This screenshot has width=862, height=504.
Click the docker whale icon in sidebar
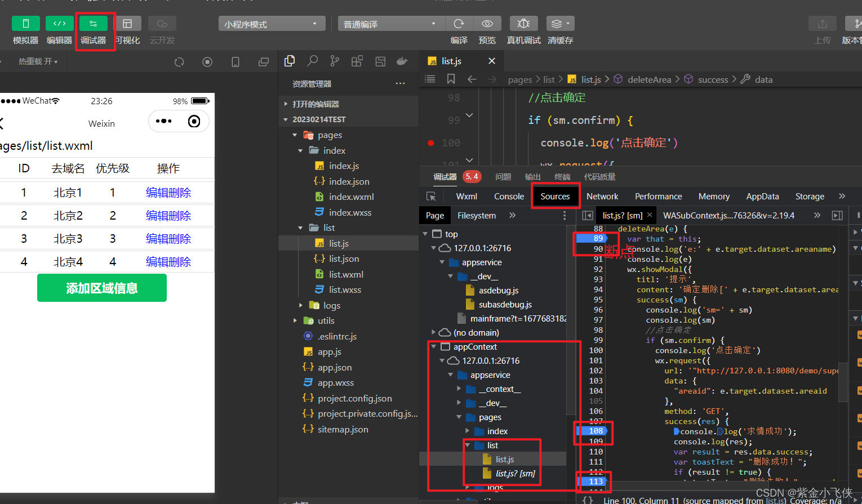coord(402,61)
